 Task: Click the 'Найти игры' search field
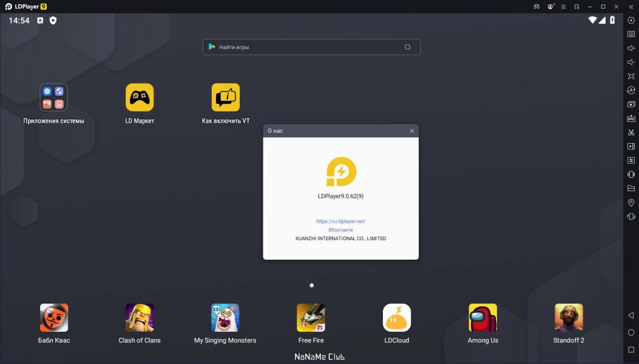(x=311, y=47)
